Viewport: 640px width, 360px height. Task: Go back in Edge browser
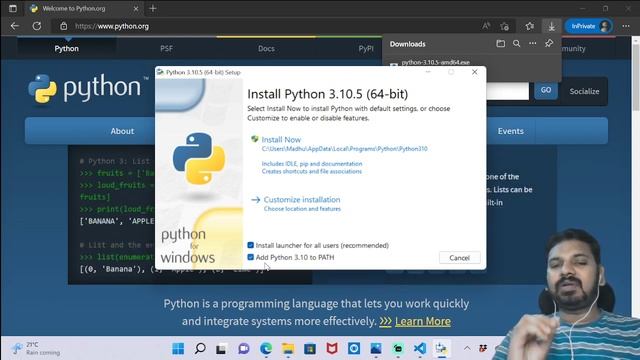click(15, 26)
